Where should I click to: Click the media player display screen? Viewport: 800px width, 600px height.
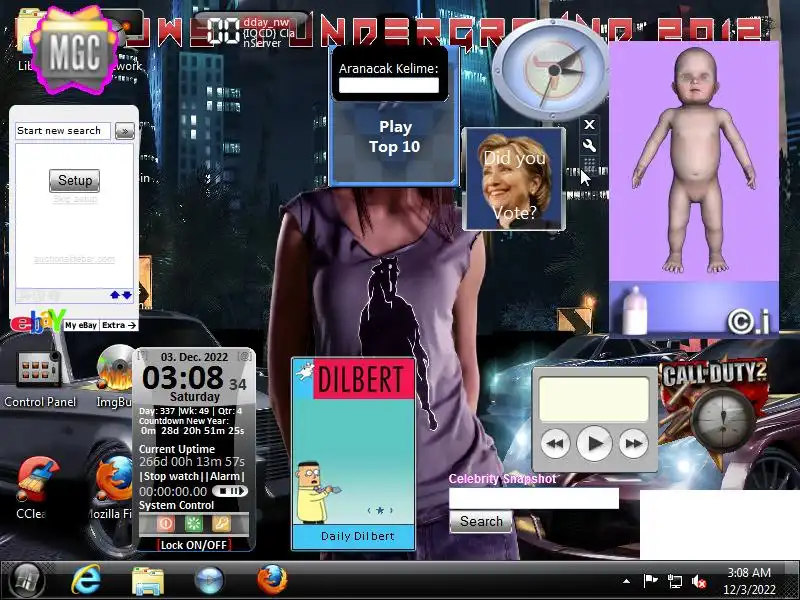[594, 399]
